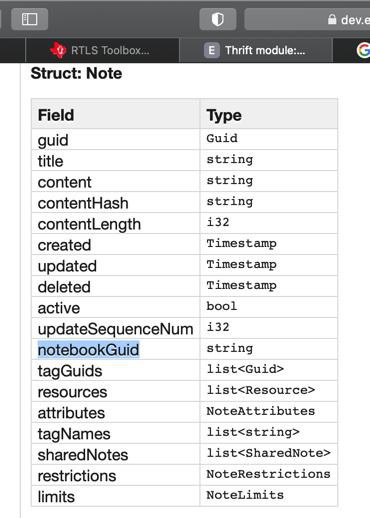
Task: Focus the dev.e address bar
Action: 307,19
